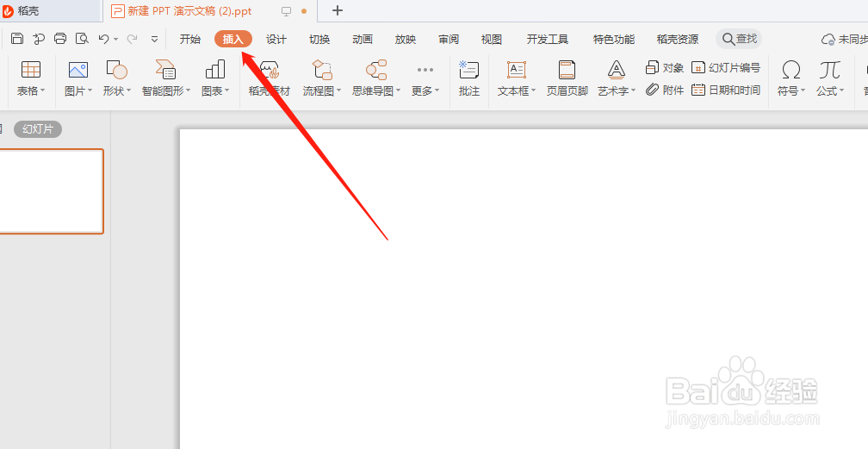
Task: Click the 幻灯片编号 slide number button
Action: point(726,67)
